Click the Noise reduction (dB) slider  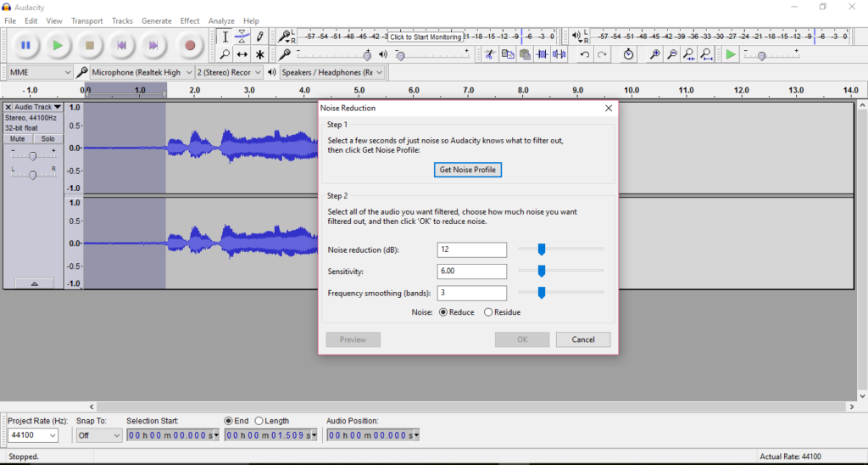click(561, 249)
